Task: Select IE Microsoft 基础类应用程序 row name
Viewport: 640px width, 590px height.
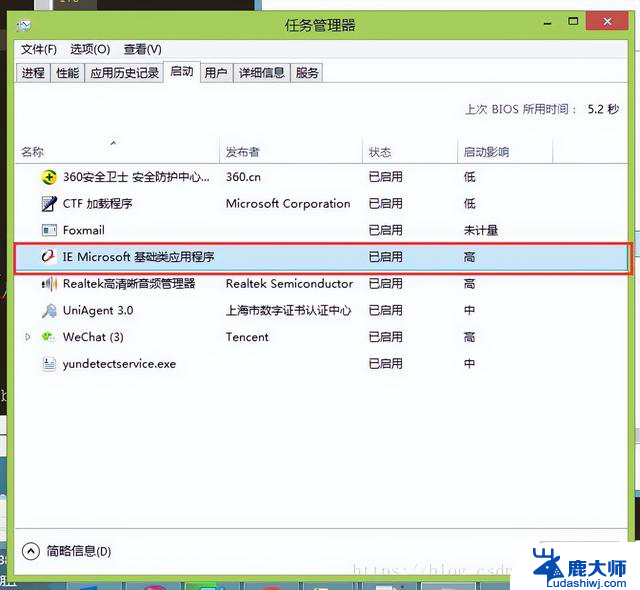Action: pyautogui.click(x=138, y=257)
